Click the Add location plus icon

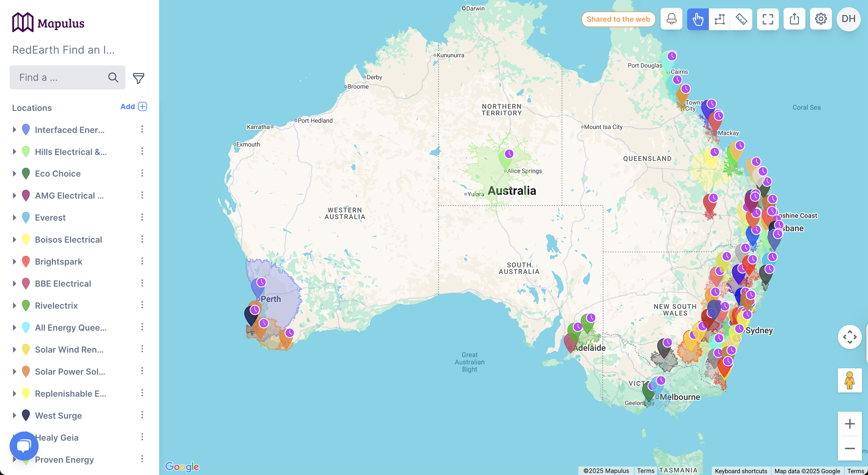pos(143,106)
